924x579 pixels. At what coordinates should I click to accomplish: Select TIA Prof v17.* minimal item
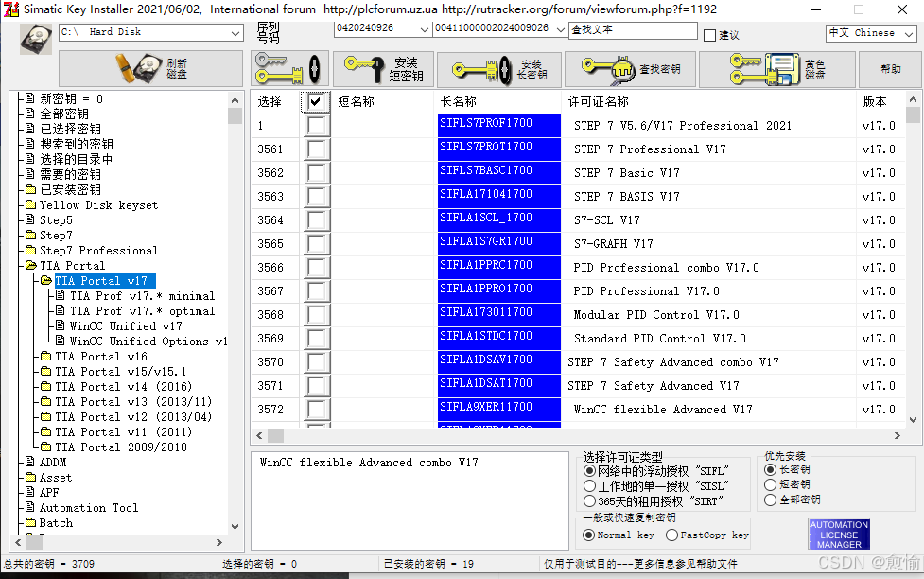pos(142,296)
